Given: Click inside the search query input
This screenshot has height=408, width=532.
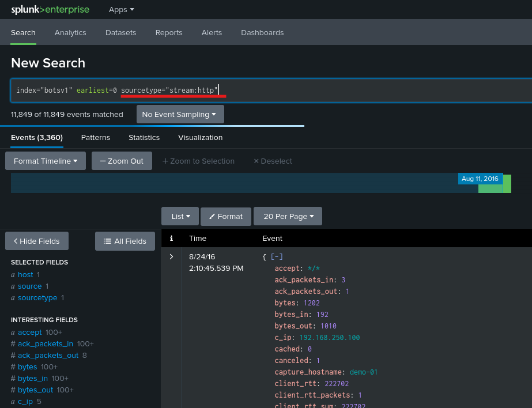Looking at the screenshot, I should click(271, 90).
